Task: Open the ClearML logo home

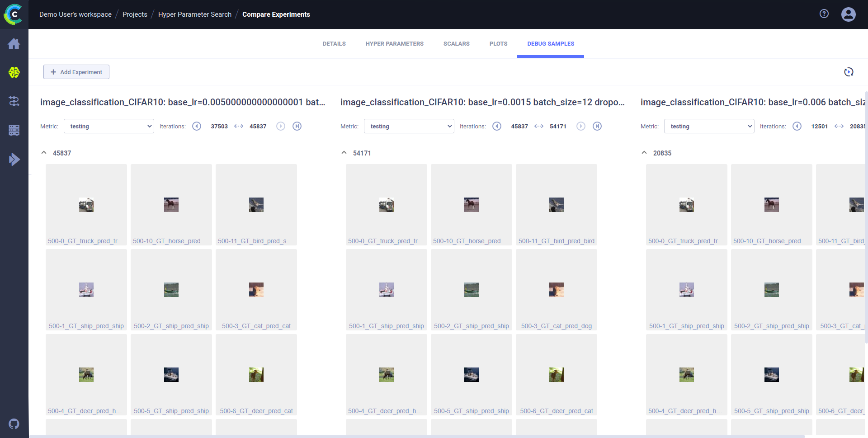Action: pos(14,14)
